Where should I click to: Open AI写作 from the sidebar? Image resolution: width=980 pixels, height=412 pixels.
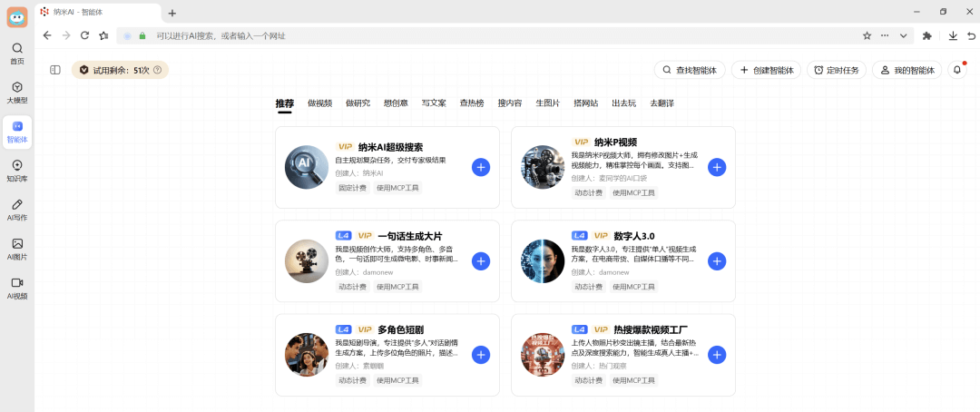click(17, 210)
